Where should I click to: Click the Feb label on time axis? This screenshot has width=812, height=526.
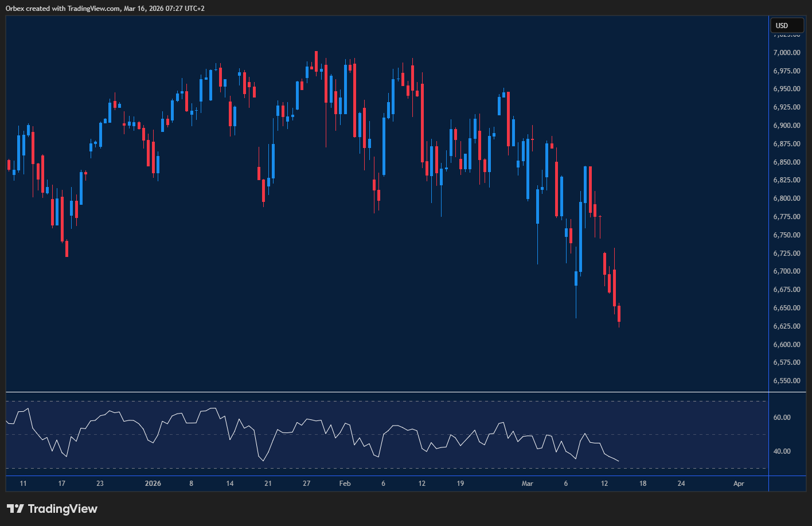344,484
